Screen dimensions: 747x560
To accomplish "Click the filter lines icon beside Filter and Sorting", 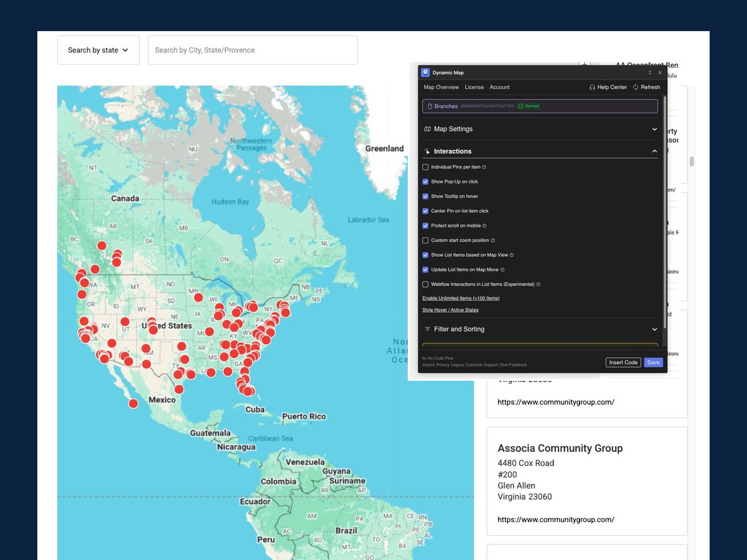I will (428, 329).
